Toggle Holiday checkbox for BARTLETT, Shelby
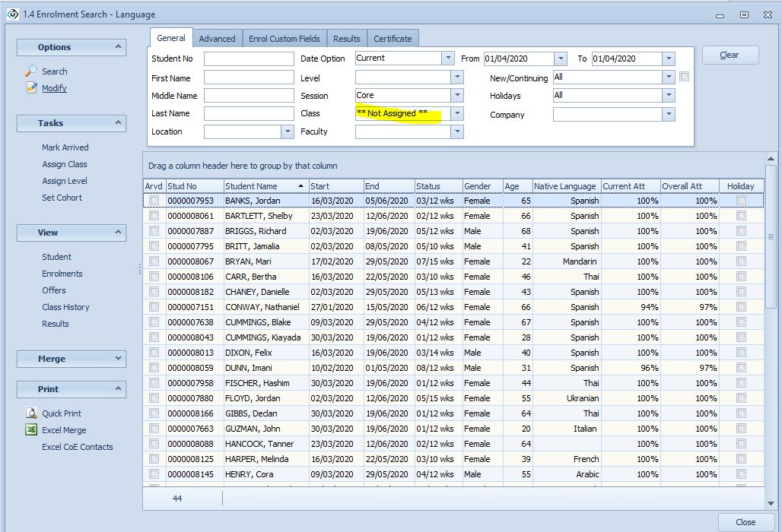This screenshot has height=532, width=782. point(741,216)
